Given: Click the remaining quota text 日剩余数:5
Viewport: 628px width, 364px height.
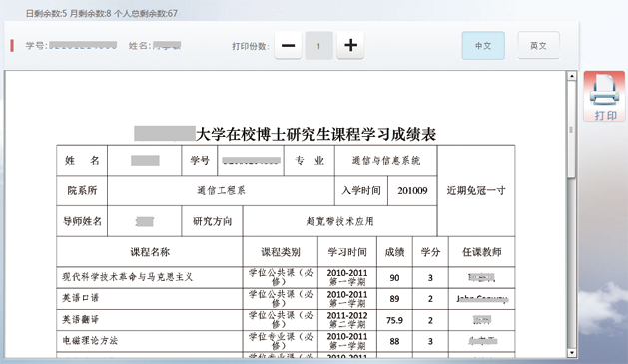Looking at the screenshot, I should coord(46,14).
